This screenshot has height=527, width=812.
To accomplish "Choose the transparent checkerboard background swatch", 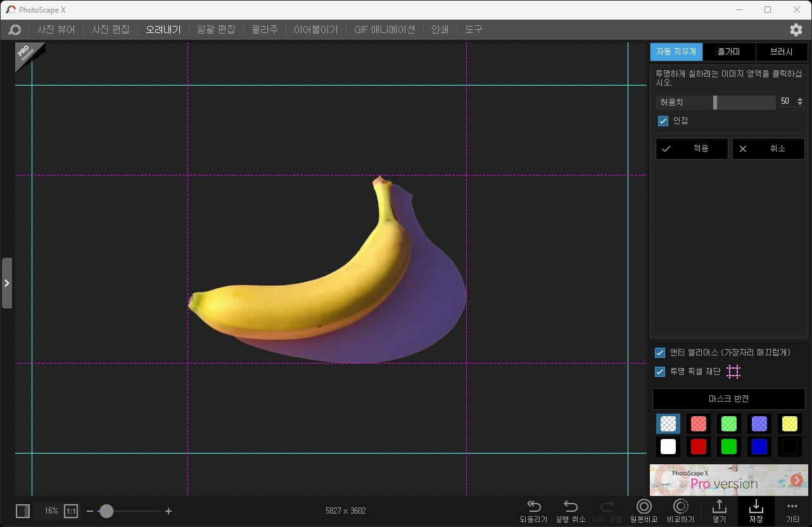I will click(x=668, y=423).
